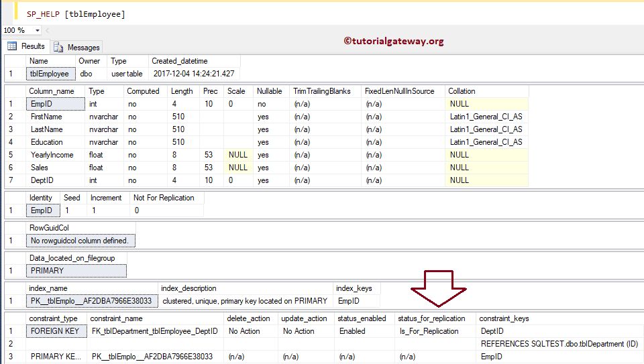Select the FirstName column cell
Viewport: 644px width, 364px height.
tap(56, 117)
